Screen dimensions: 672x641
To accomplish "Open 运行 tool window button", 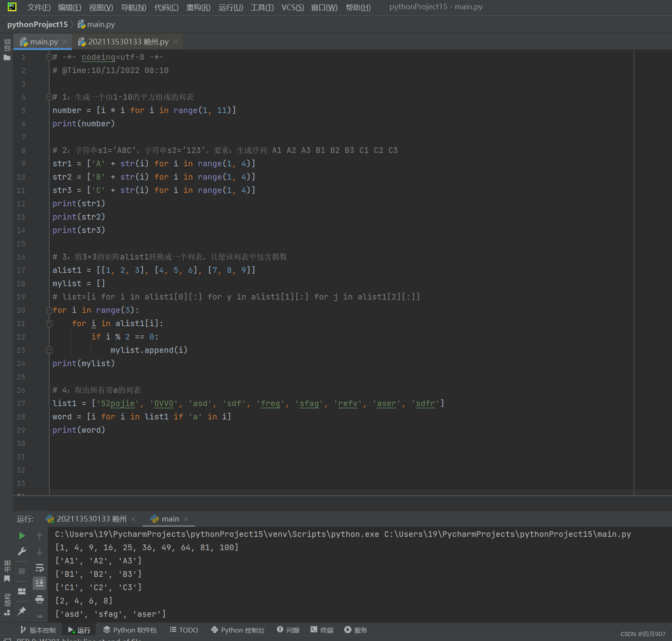I will pyautogui.click(x=79, y=630).
